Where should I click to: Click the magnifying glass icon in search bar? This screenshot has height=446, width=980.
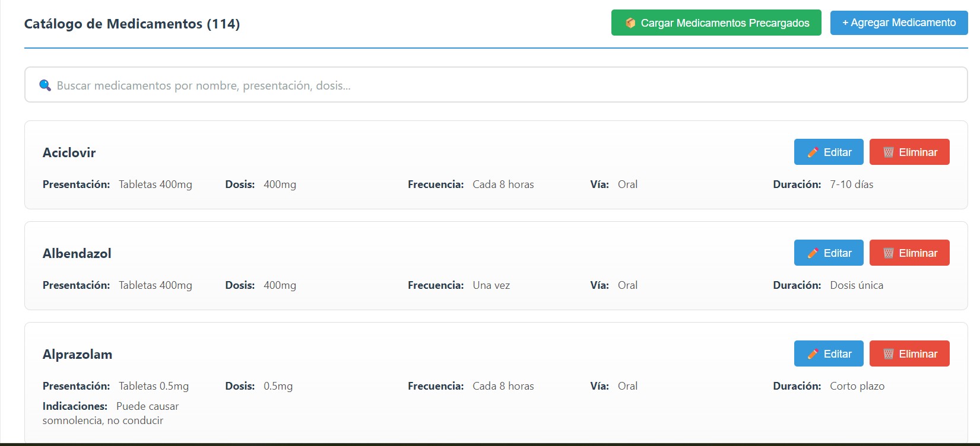[x=45, y=85]
